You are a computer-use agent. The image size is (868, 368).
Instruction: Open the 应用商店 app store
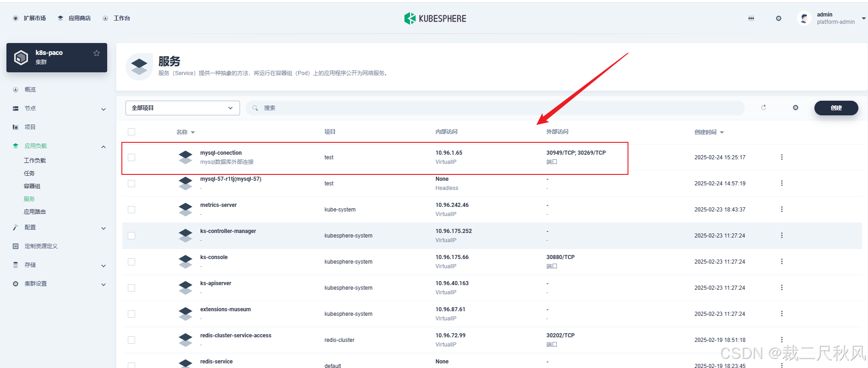point(74,18)
